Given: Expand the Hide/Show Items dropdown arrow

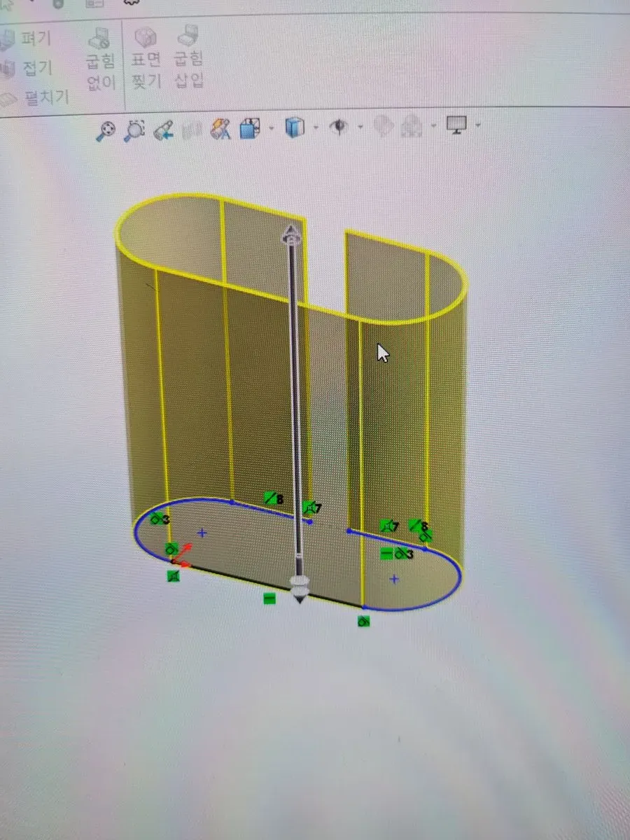Looking at the screenshot, I should coord(360,127).
